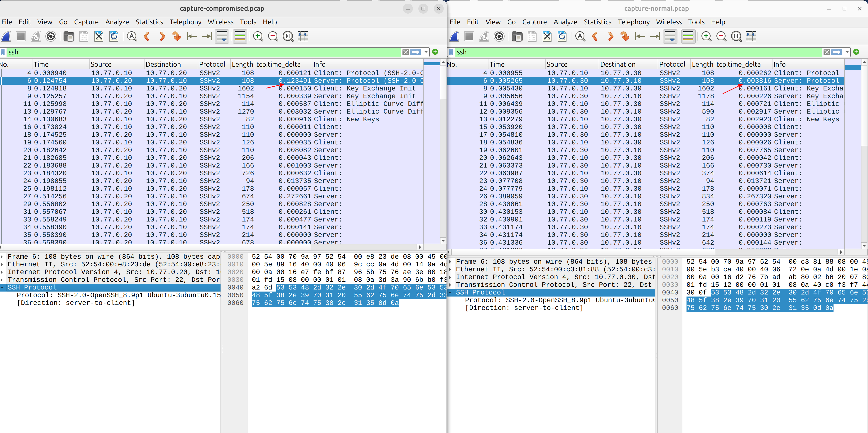Expand Frame 6 details in capture-normal window
Screen dimensions: 868x433
(x=451, y=262)
